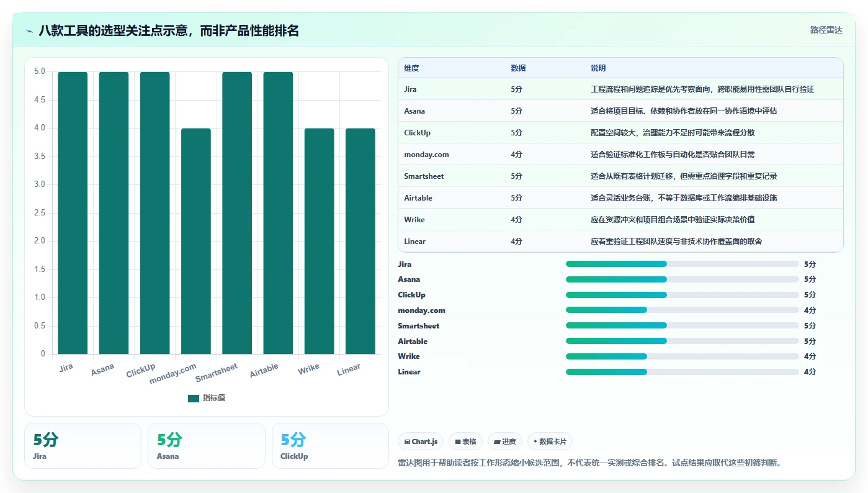Click the 数据 column header
Image resolution: width=868 pixels, height=493 pixels.
coord(518,68)
